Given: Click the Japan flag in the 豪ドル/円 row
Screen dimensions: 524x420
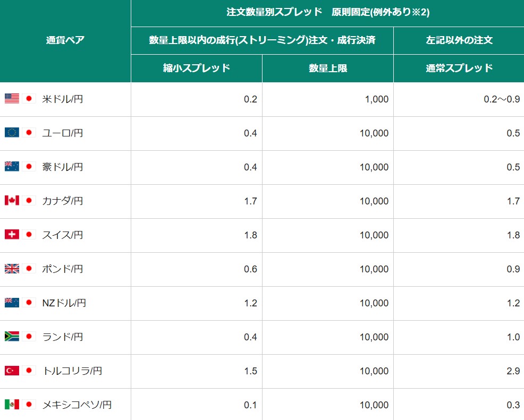Looking at the screenshot, I should tap(29, 166).
